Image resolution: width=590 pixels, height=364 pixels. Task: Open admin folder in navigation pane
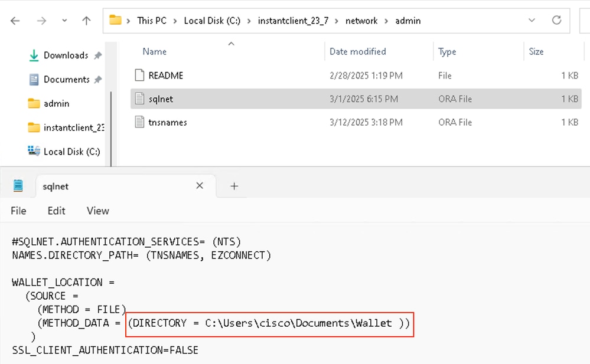point(57,103)
